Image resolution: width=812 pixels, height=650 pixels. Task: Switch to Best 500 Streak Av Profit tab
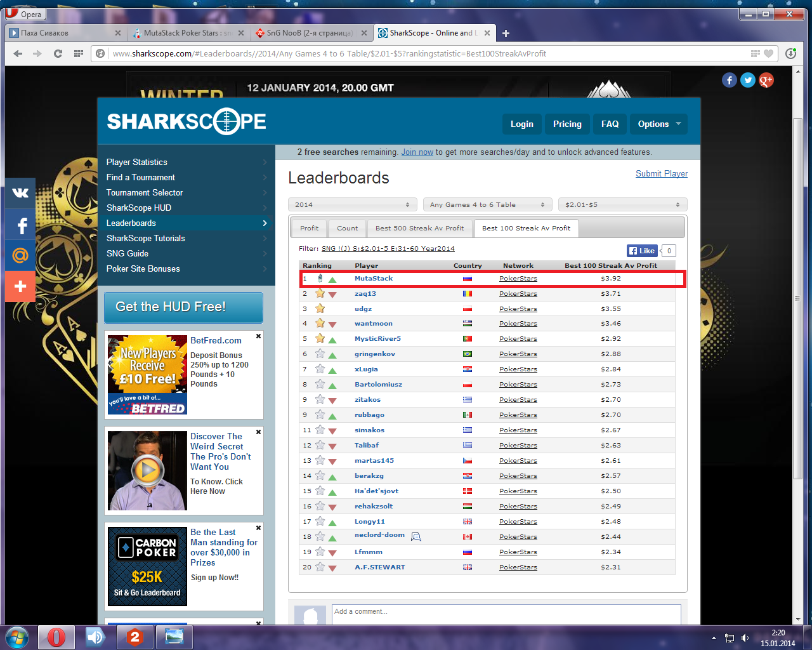pos(419,228)
